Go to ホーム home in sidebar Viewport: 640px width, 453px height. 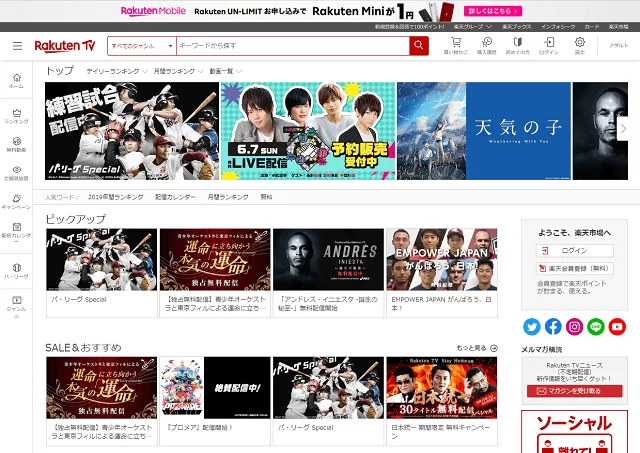click(16, 81)
